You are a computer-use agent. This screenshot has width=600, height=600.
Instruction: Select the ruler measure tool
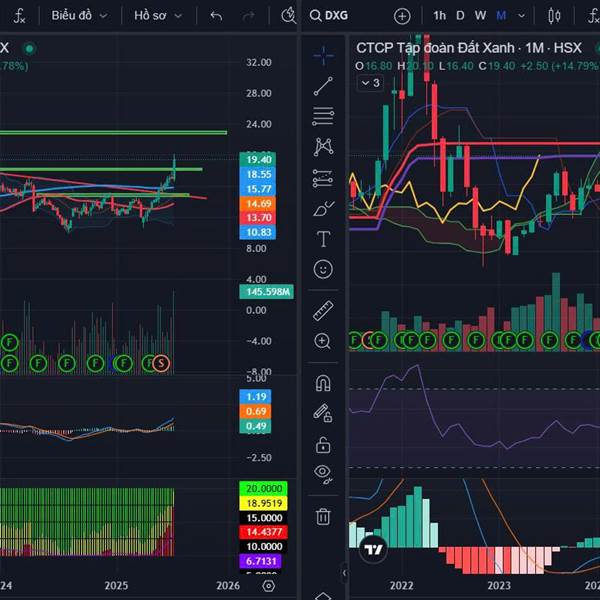pos(323,310)
